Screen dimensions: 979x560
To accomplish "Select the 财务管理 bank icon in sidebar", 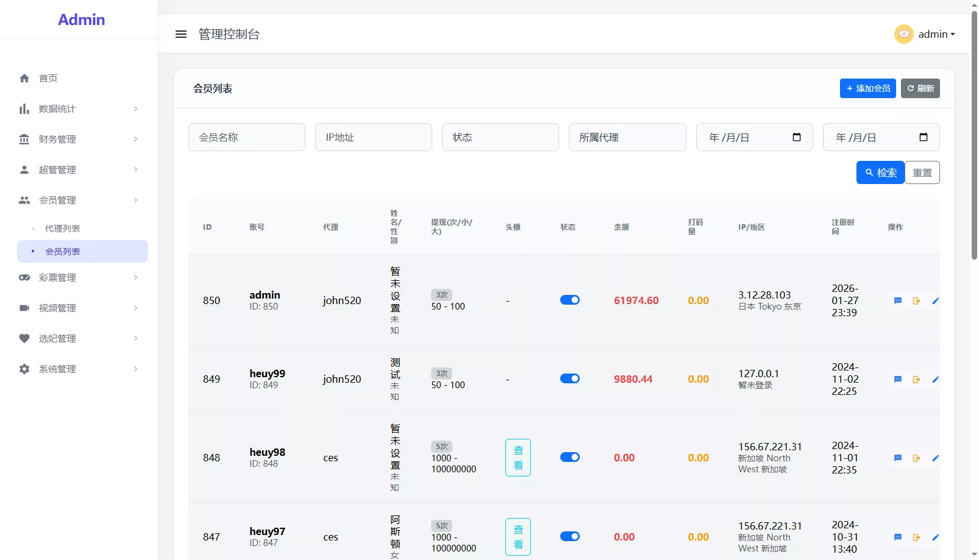I will (x=24, y=139).
